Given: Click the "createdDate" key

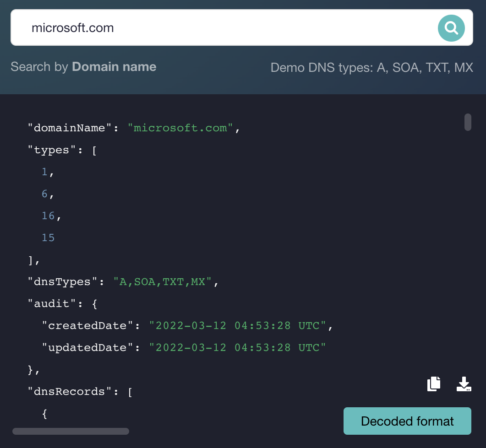Looking at the screenshot, I should [87, 326].
